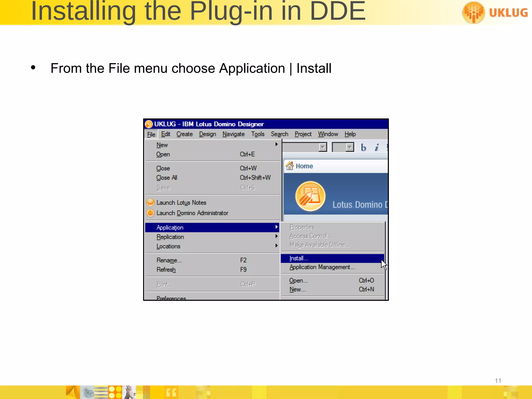Select Launch Lotus Notes menu entry
The height and width of the screenshot is (399, 532).
click(x=212, y=203)
